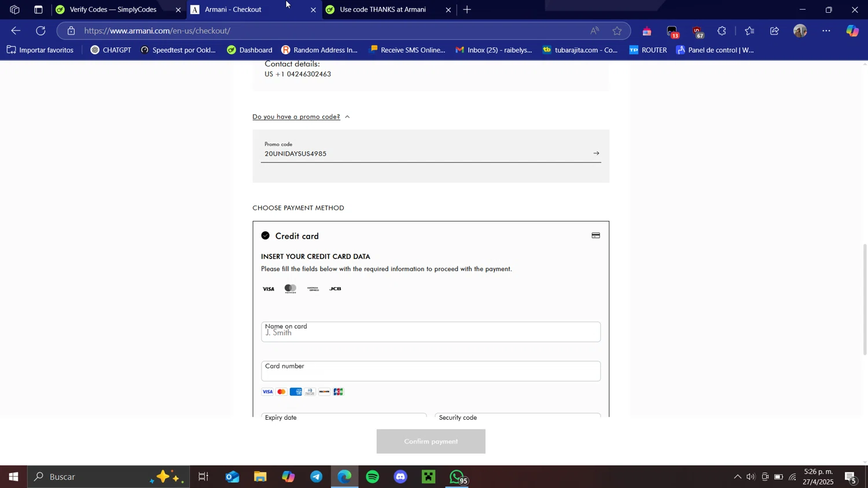Image resolution: width=868 pixels, height=488 pixels.
Task: Open tubarajita.com bookmark
Action: (x=580, y=50)
